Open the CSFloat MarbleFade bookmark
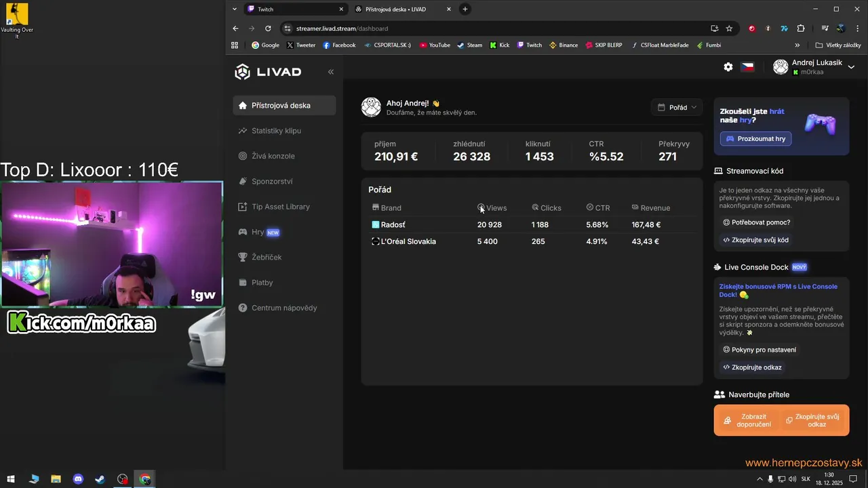 pyautogui.click(x=660, y=45)
